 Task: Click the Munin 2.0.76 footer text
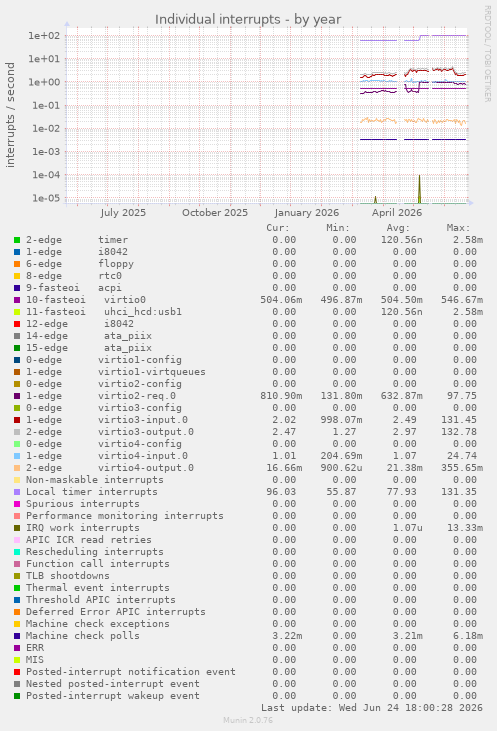248,720
